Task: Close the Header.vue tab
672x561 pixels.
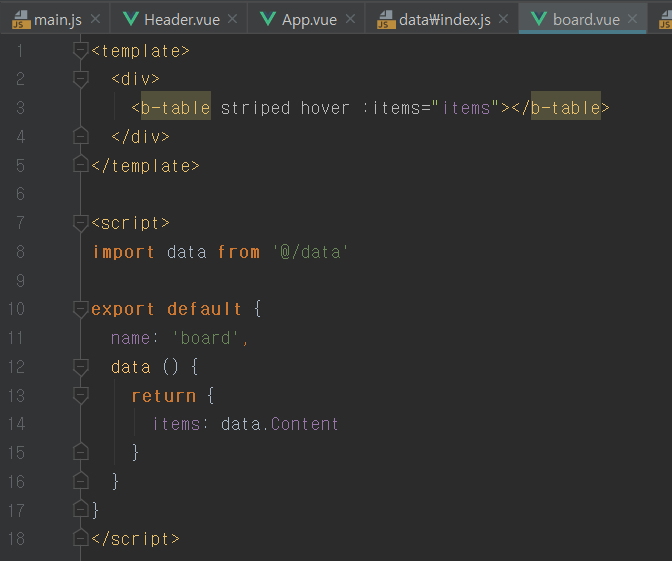Action: tap(232, 19)
